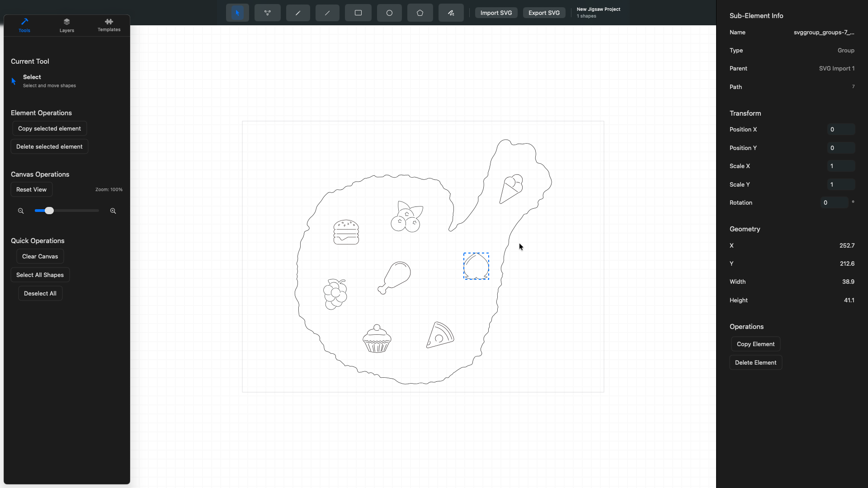This screenshot has height=488, width=868.
Task: Select the Circle shape tool
Action: point(389,13)
